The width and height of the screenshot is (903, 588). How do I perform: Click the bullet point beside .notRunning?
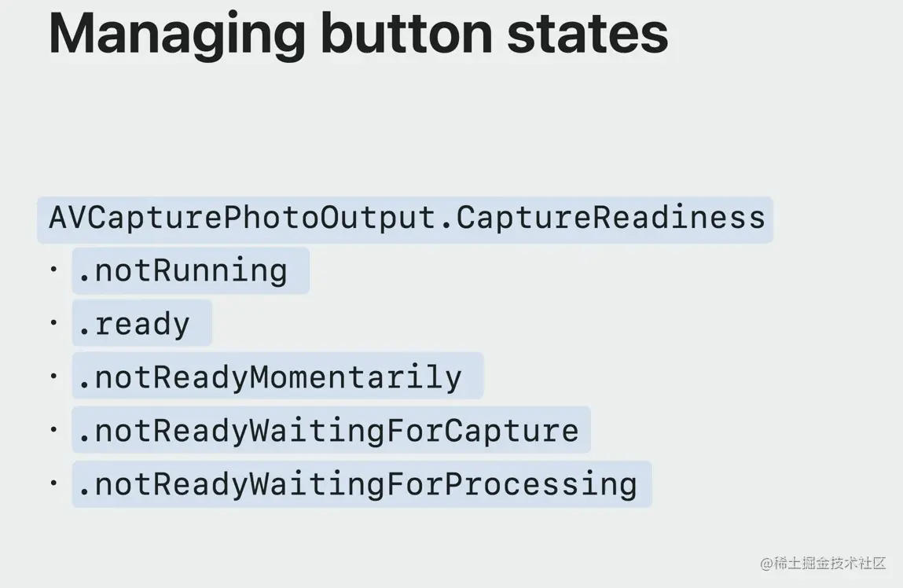tap(53, 269)
